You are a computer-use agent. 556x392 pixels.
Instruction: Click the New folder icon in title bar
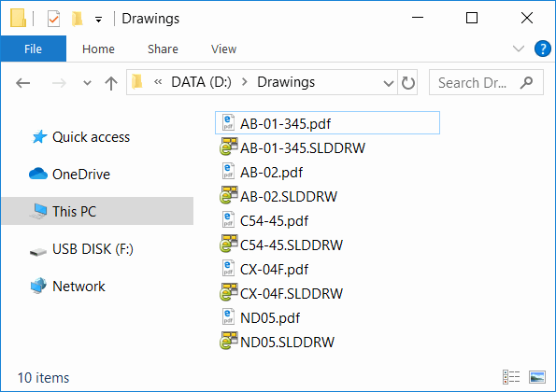pos(77,19)
